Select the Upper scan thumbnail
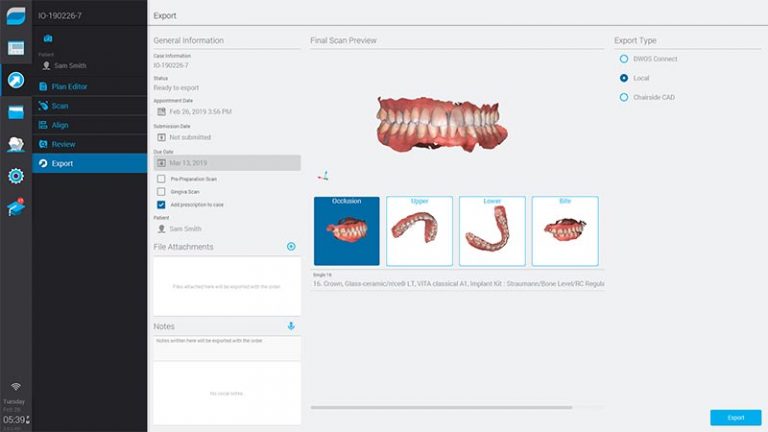The image size is (768, 432). point(419,231)
